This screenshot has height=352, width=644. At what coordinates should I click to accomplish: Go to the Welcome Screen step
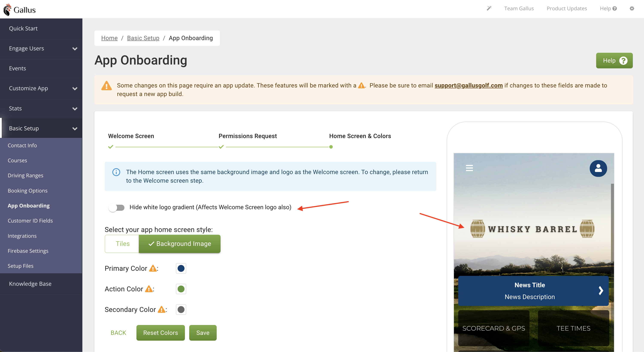(x=131, y=136)
